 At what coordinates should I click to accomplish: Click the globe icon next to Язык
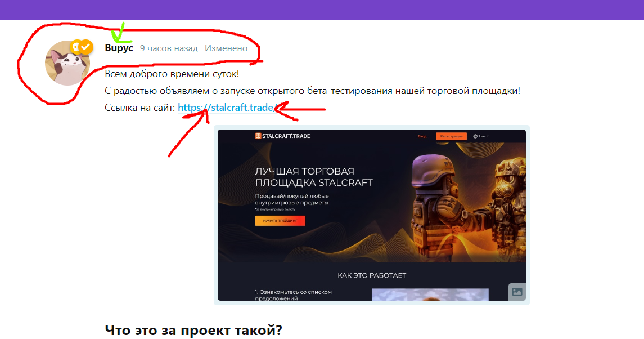point(475,136)
